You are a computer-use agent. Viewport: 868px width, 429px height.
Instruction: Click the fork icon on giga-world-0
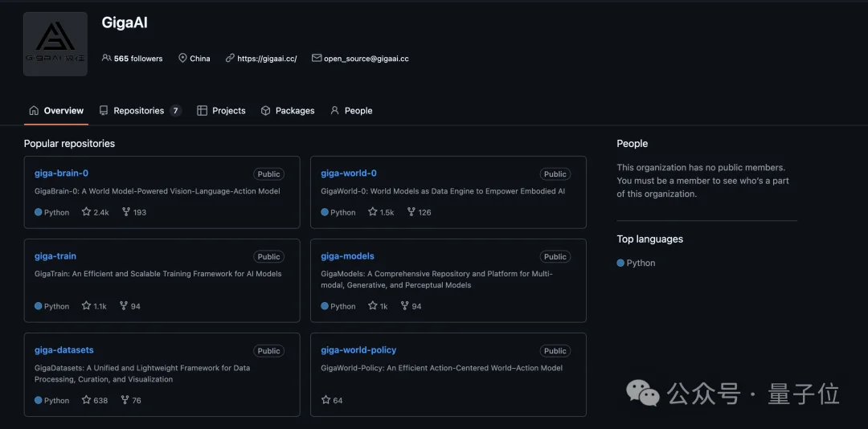point(411,212)
